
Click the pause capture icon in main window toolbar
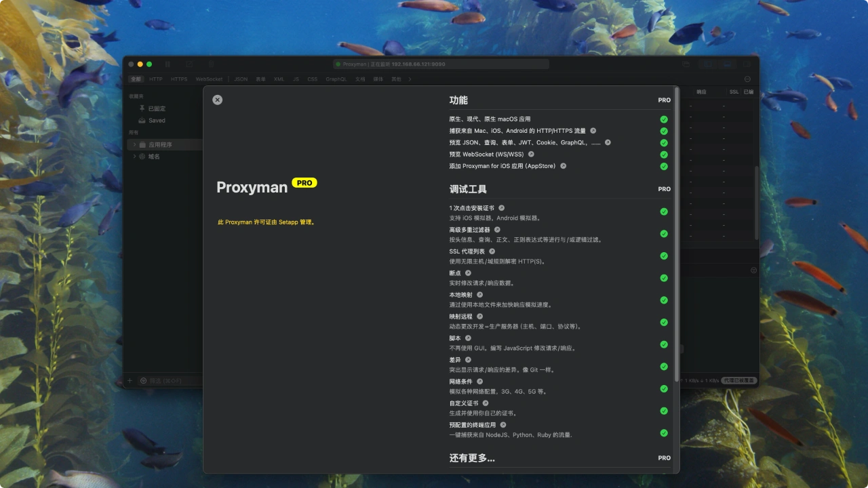tap(167, 64)
